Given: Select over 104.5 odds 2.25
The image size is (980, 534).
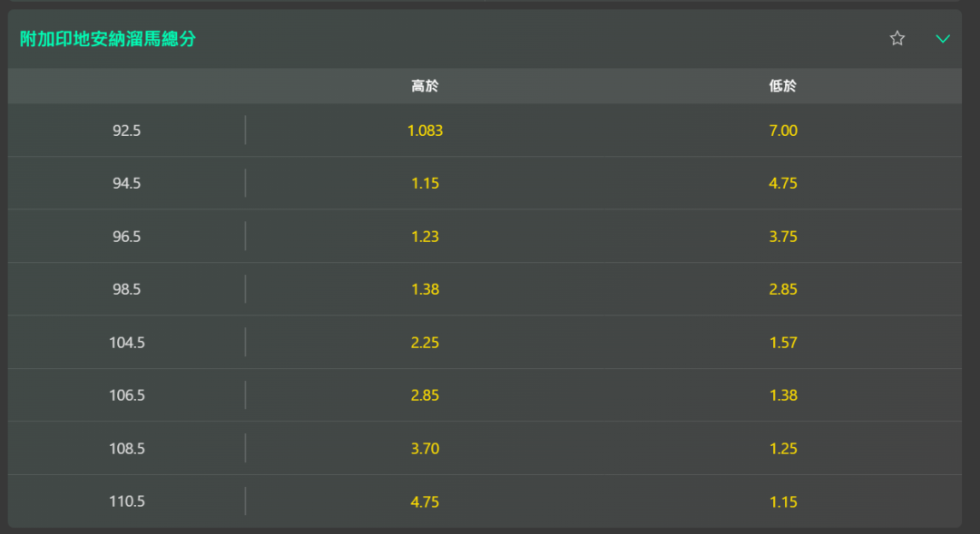Looking at the screenshot, I should coord(425,343).
